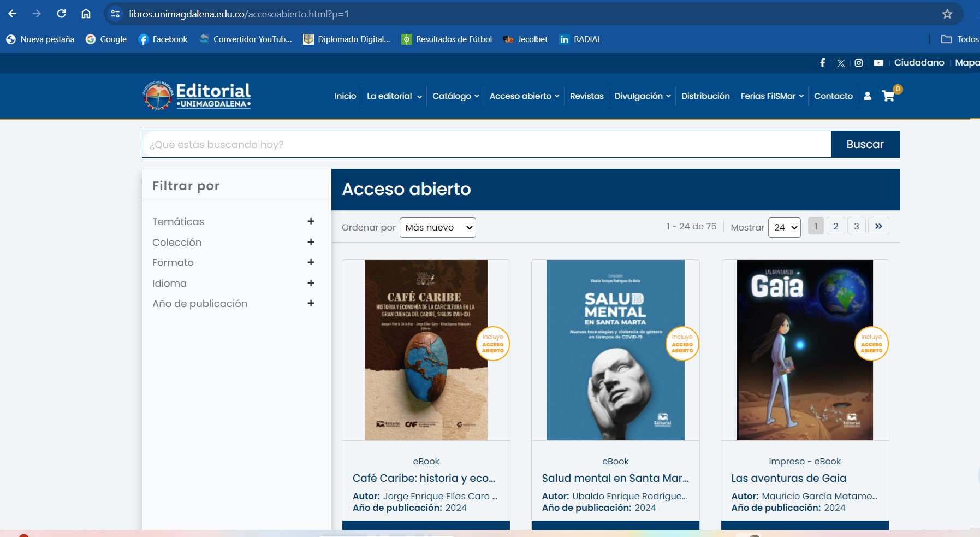This screenshot has width=980, height=537.
Task: Open the Facebook social icon in top bar
Action: 822,63
